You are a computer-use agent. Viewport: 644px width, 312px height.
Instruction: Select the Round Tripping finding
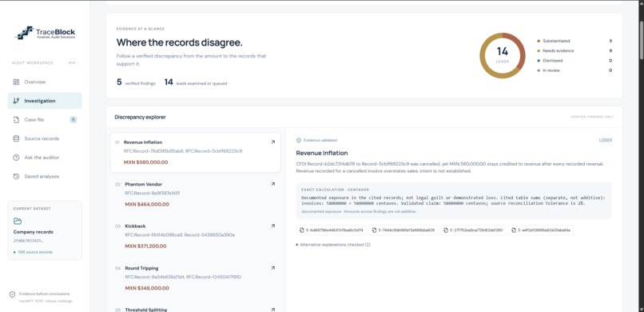196,278
